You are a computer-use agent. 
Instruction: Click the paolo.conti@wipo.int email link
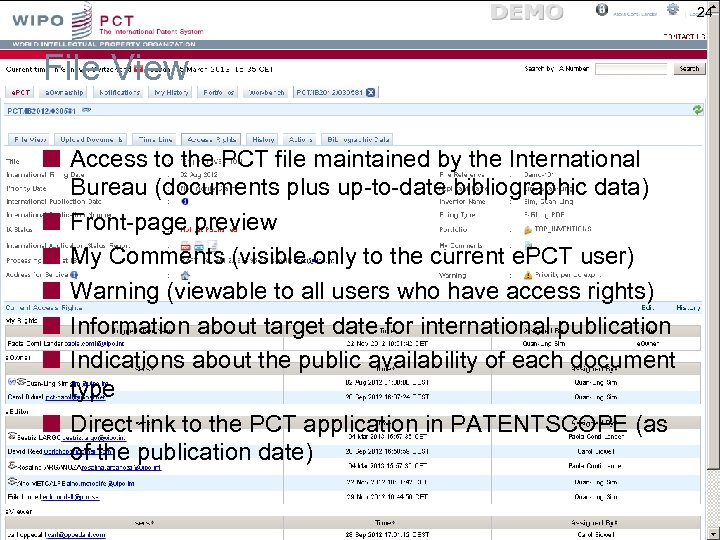94,343
